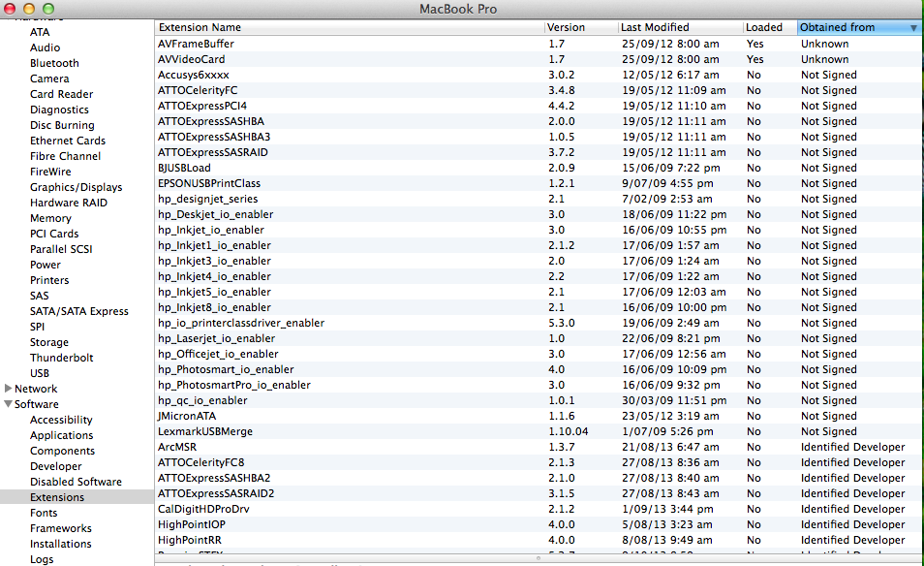
Task: Select BJUSBLoad extension row
Action: [x=539, y=168]
